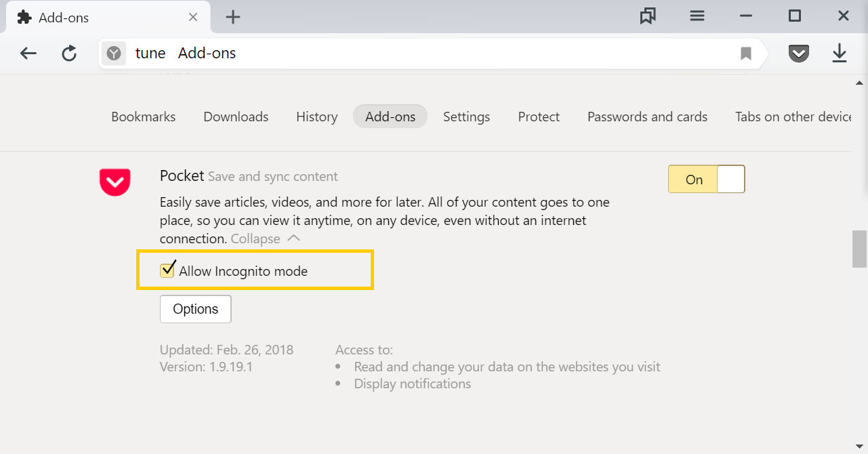Open the Pocket extension toolbar icon
Screen dimensions: 868x454
[x=800, y=54]
